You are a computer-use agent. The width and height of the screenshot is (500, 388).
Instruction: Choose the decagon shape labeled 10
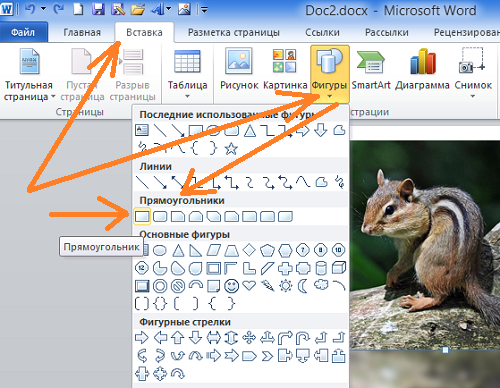pyautogui.click(x=338, y=250)
